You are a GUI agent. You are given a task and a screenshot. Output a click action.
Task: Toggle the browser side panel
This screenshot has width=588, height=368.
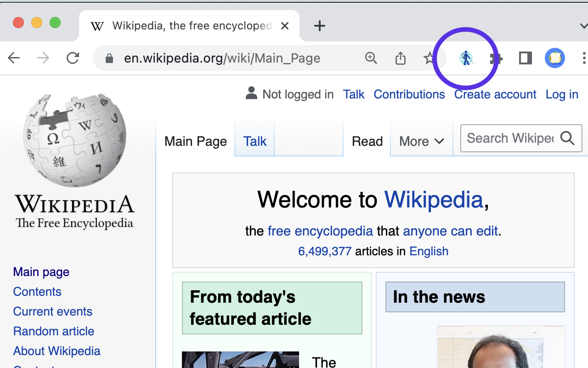pyautogui.click(x=525, y=58)
